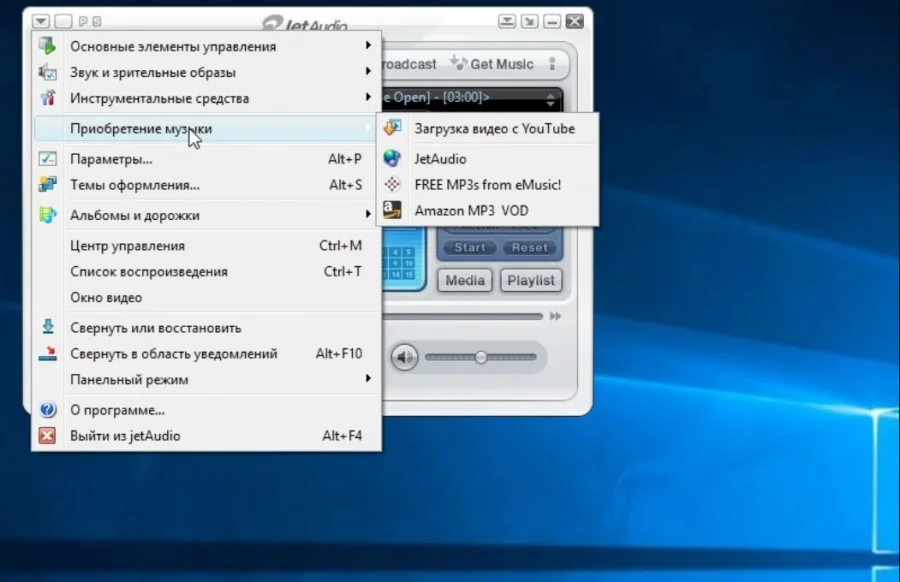
Task: Click the minimize-to-tray icon
Action: [x=48, y=353]
